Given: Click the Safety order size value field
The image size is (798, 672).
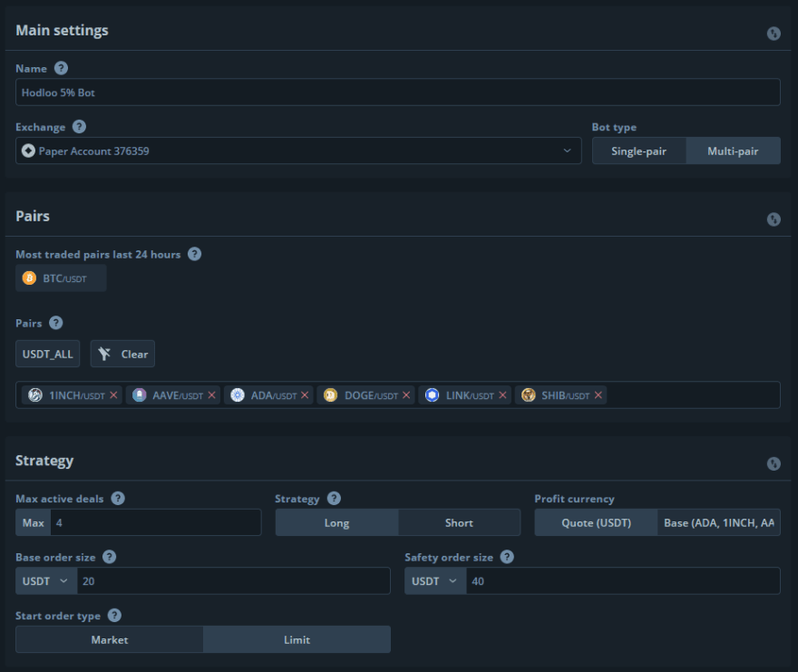Looking at the screenshot, I should (x=623, y=581).
